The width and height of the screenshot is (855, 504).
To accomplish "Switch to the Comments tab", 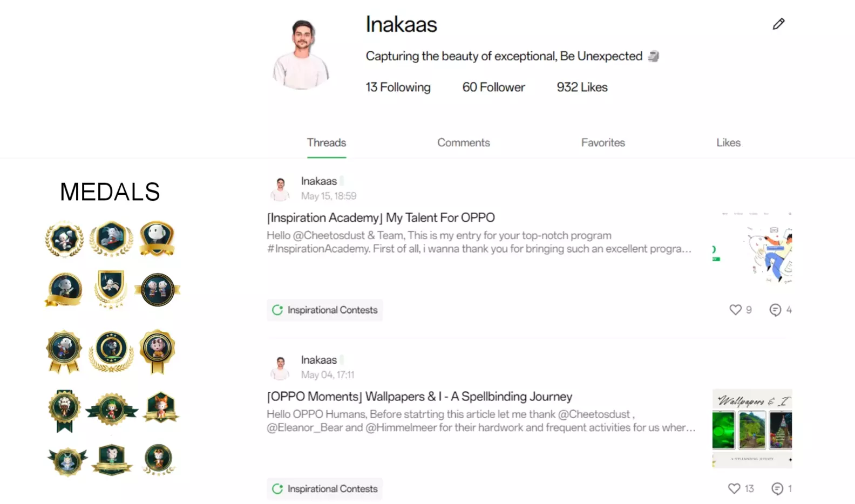I will 463,142.
